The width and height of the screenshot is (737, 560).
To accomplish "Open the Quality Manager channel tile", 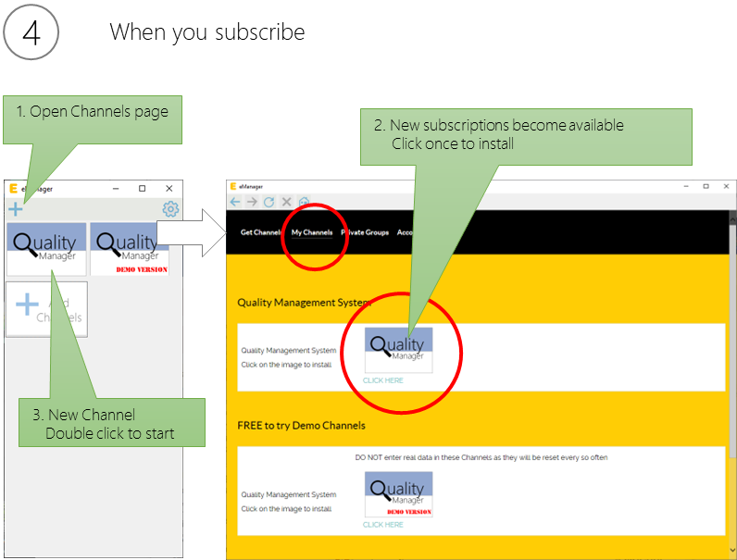I will (46, 248).
